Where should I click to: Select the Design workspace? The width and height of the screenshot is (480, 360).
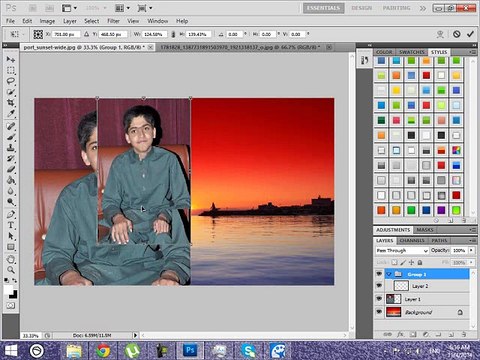362,8
